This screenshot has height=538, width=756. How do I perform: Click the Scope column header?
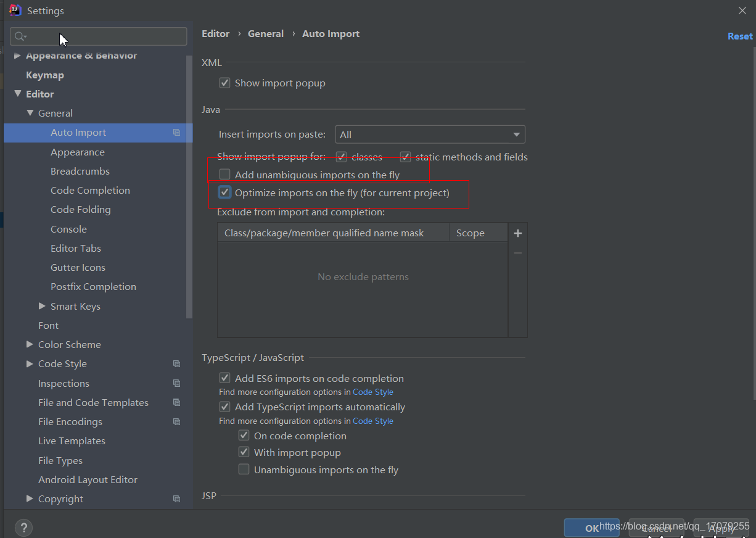tap(479, 233)
